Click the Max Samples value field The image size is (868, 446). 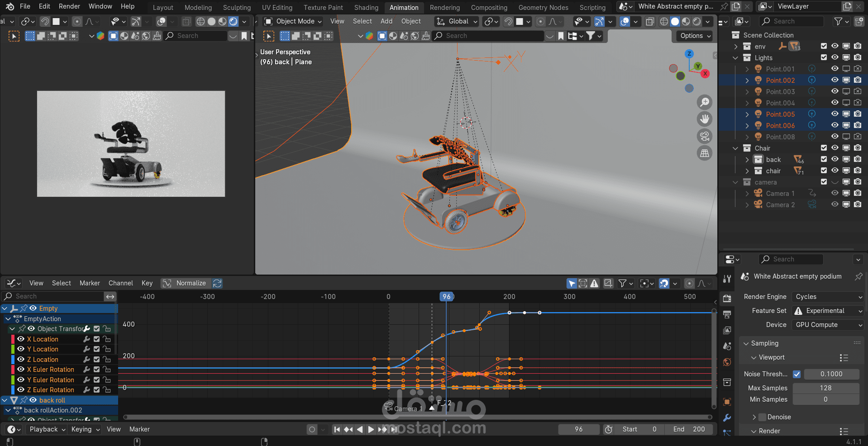825,388
